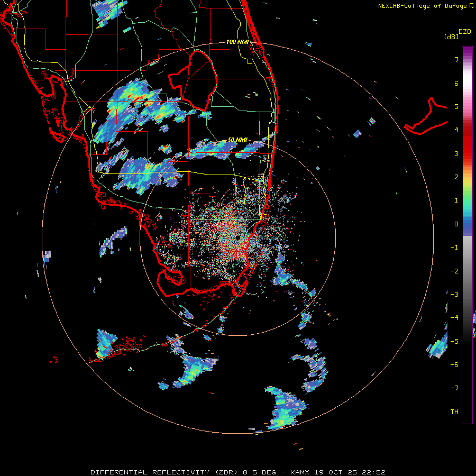Screen dimensions: 476x476
Task: Click the -6 dB tick on the scale
Action: [454, 365]
